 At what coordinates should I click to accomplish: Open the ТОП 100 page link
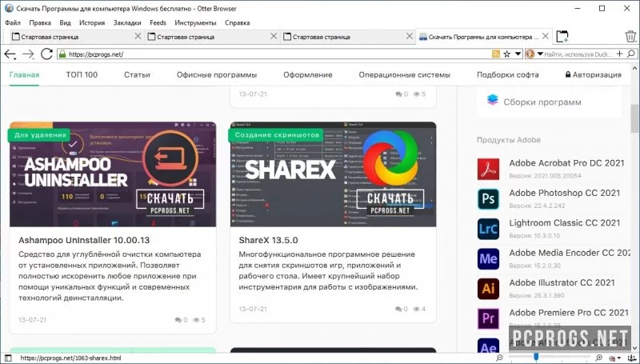pyautogui.click(x=82, y=74)
